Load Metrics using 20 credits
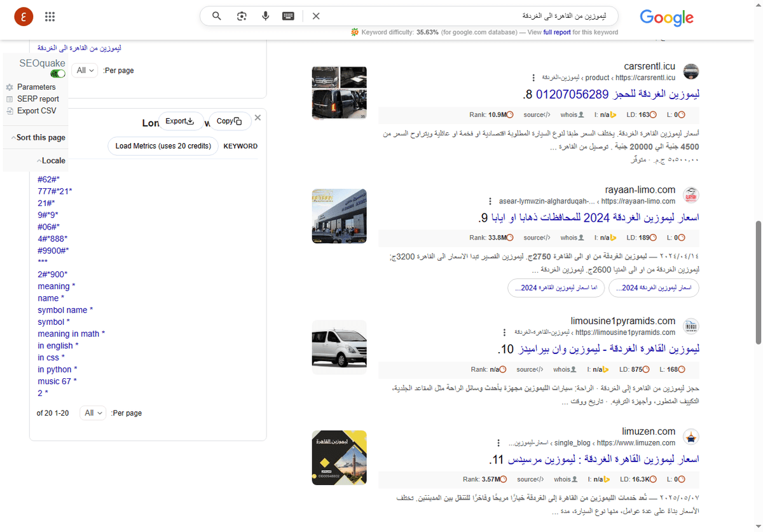The height and width of the screenshot is (532, 763). click(x=163, y=146)
